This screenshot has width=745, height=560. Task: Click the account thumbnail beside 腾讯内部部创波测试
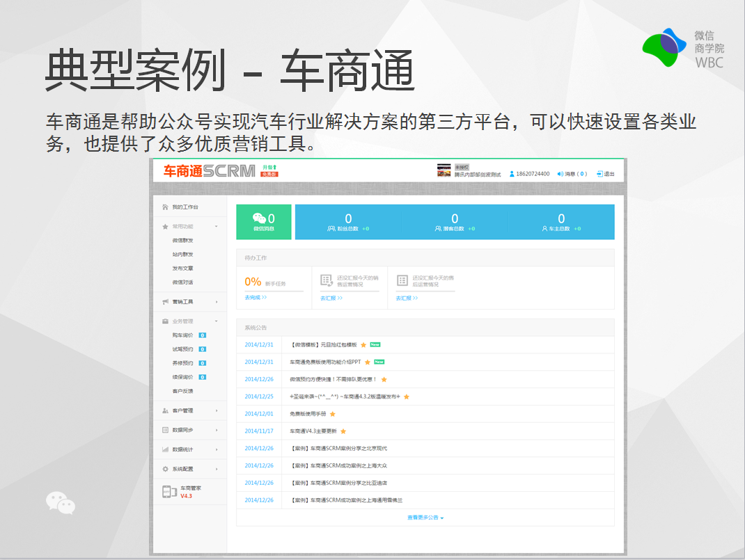(444, 171)
